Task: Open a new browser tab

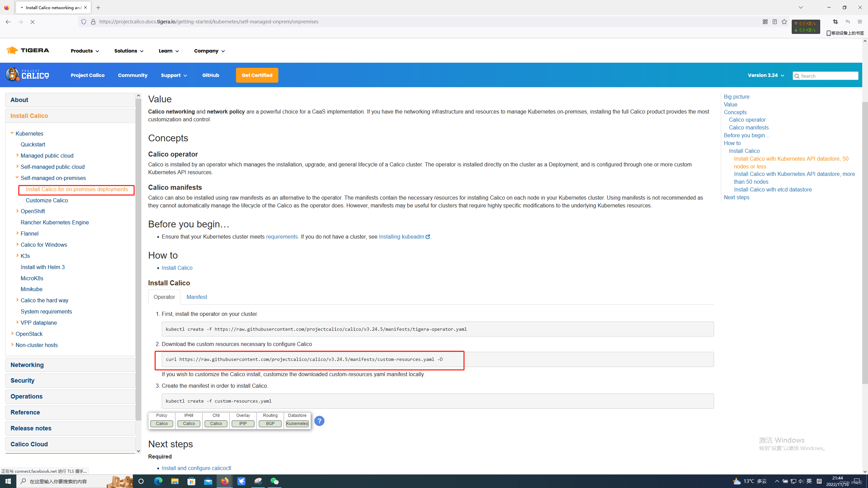Action: tap(98, 7)
